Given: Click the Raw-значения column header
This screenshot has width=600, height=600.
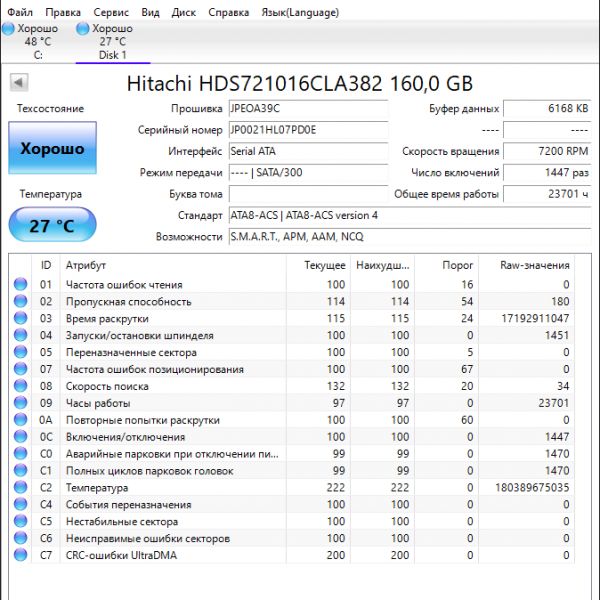Looking at the screenshot, I should click(526, 265).
